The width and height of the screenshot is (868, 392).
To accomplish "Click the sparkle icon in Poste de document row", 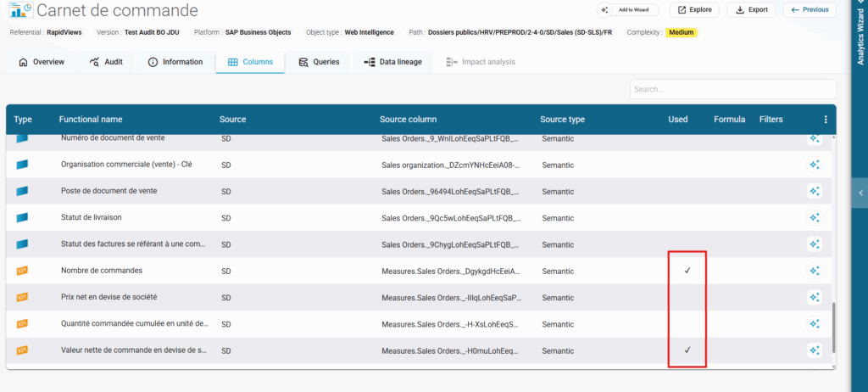I will point(815,192).
